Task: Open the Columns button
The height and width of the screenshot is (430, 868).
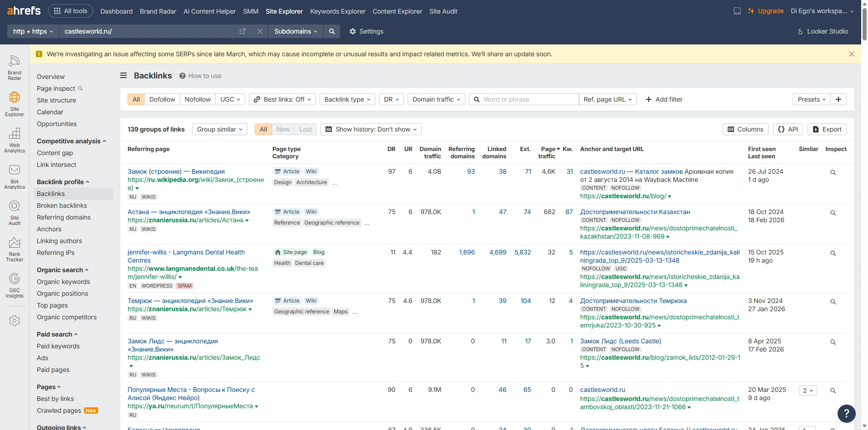Action: click(x=745, y=129)
